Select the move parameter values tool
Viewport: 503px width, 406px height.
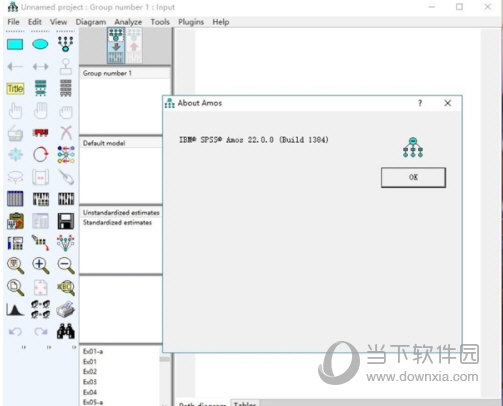pos(15,177)
